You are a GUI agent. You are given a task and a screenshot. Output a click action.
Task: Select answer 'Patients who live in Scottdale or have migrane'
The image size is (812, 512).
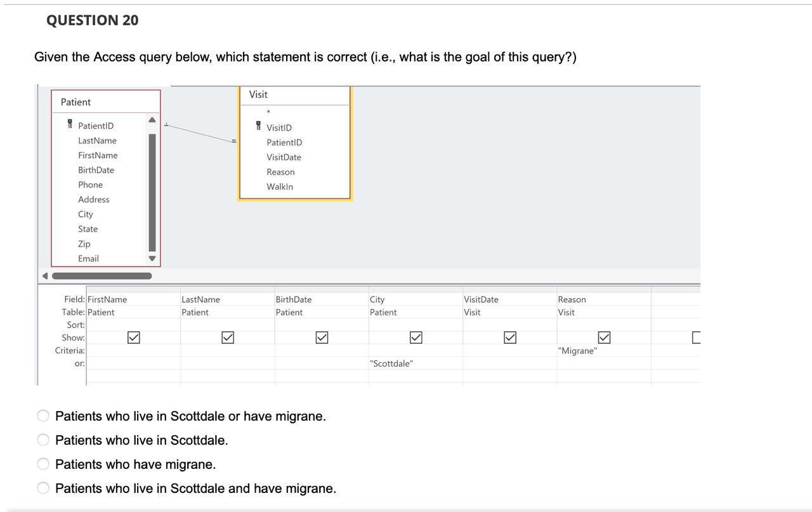pos(43,415)
